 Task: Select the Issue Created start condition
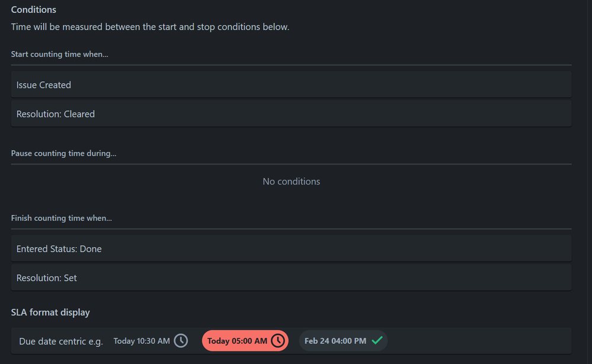[291, 85]
